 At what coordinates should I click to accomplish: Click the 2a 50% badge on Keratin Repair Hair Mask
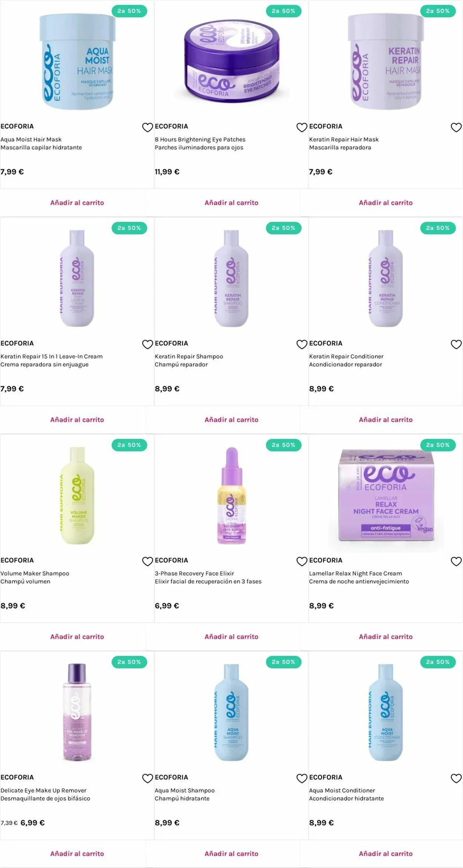coord(438,11)
